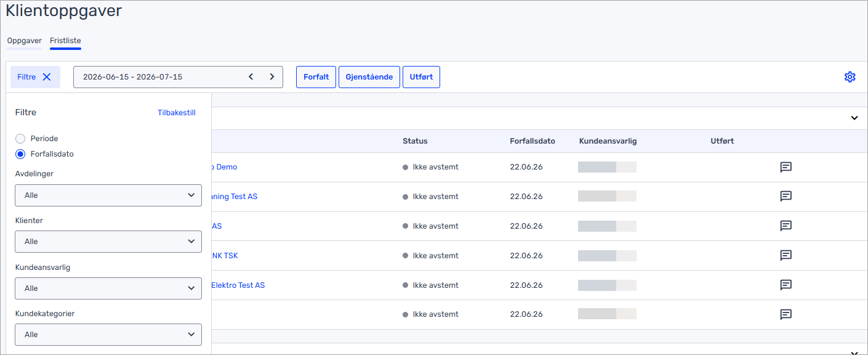Click the date range field 2026-06-15 - 2026-07-15

[x=178, y=77]
